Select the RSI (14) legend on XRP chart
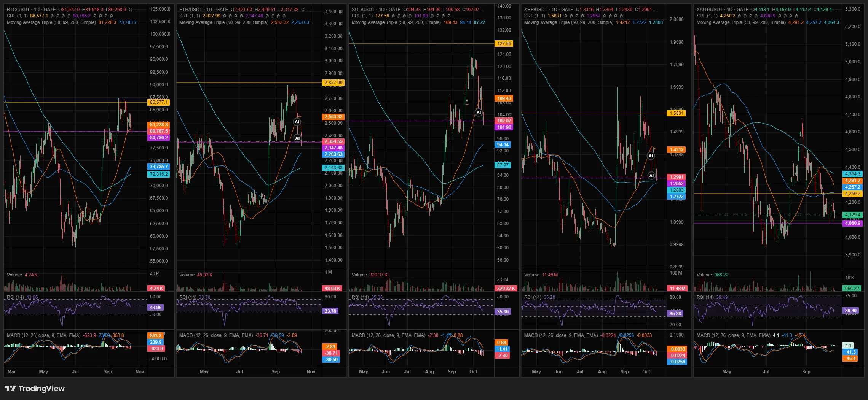Viewport: 868px width, 400px height. tap(532, 297)
